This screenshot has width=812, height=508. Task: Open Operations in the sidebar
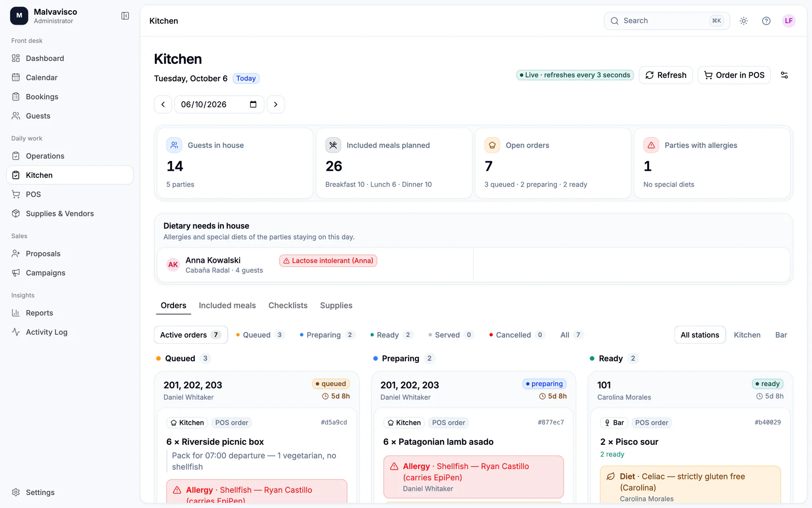tap(70, 156)
